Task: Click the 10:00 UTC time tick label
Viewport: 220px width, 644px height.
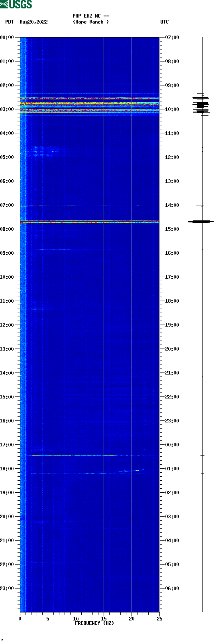Action: pyautogui.click(x=172, y=109)
